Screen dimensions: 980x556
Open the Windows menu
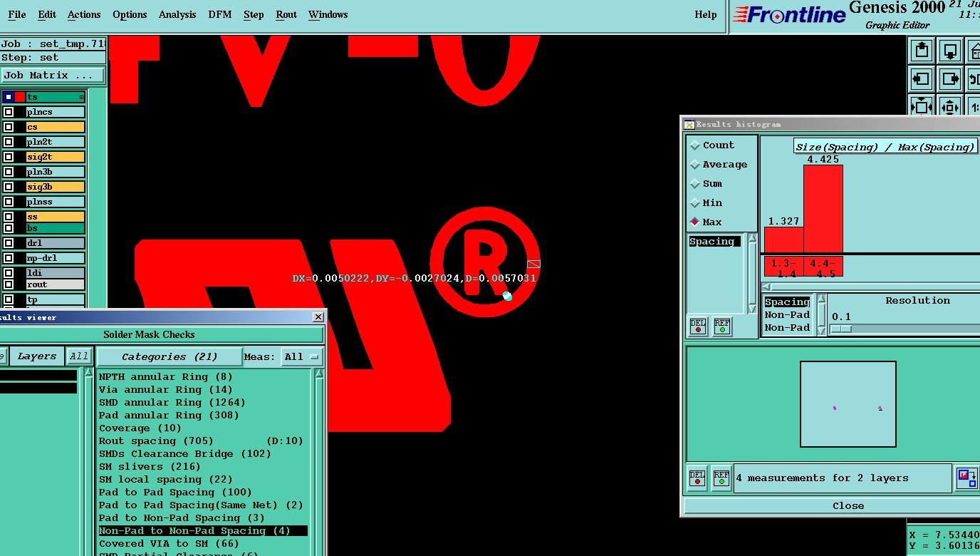point(328,14)
